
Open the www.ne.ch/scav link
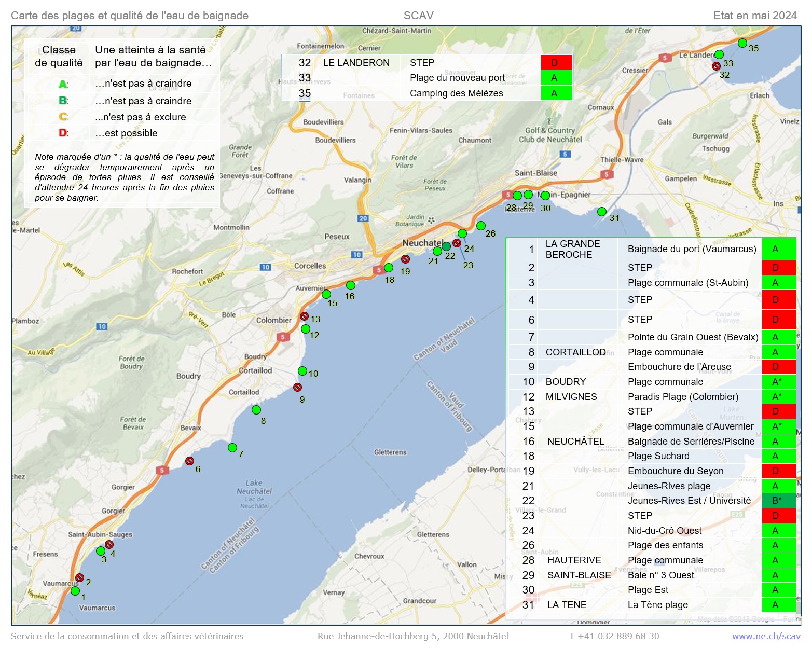(x=766, y=636)
